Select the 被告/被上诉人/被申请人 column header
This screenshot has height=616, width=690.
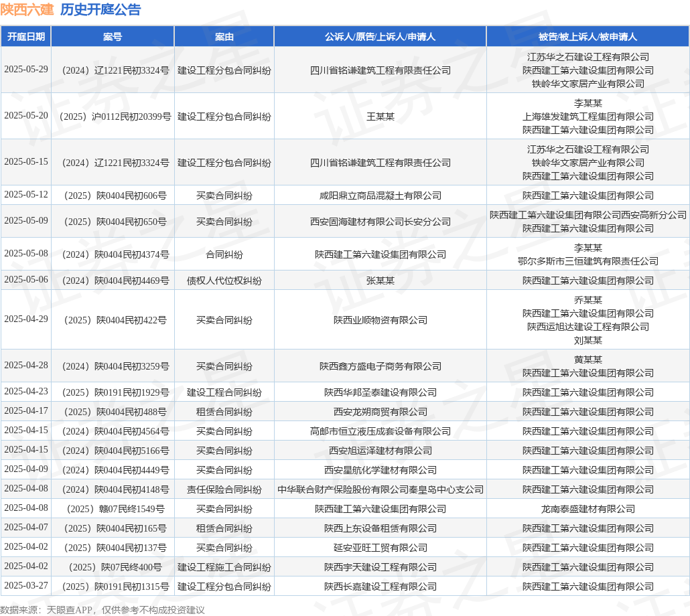point(588,37)
